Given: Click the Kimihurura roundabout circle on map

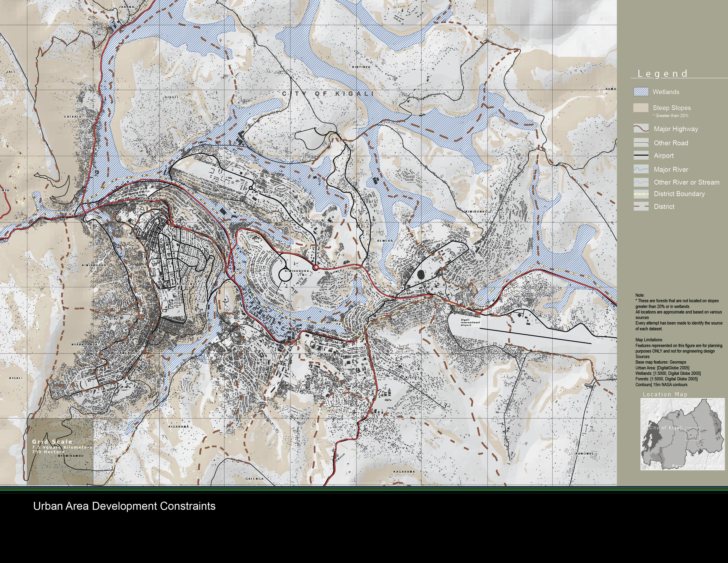Looking at the screenshot, I should click(x=285, y=275).
